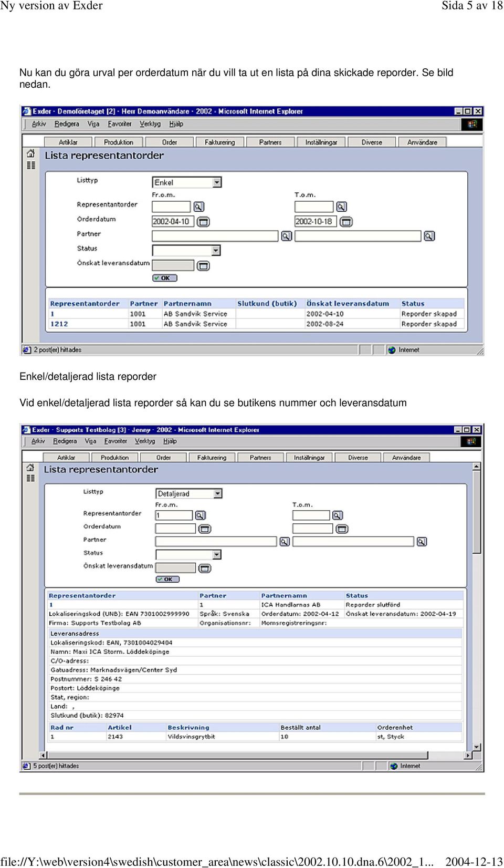Click the OK button in the upper window form
Viewport: 504px width, 868px height.
coord(165,278)
